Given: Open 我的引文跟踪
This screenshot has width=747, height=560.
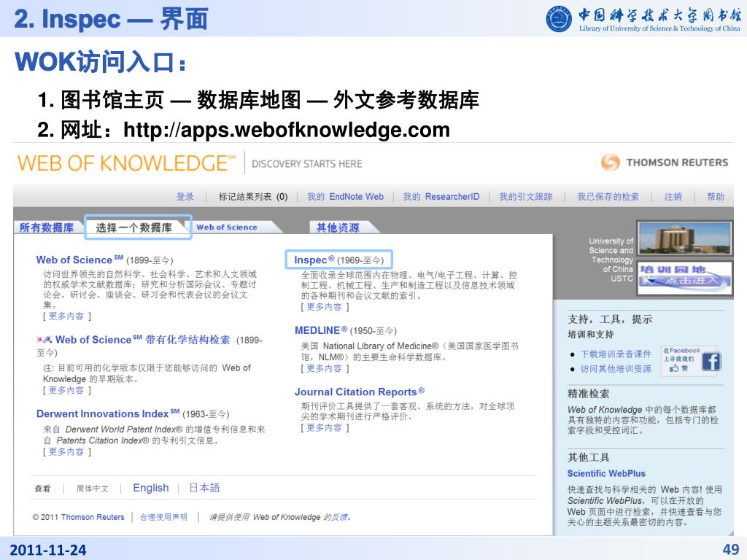Looking at the screenshot, I should click(526, 197).
